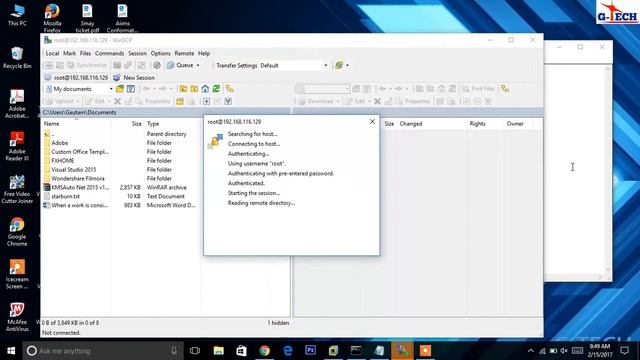This screenshot has width=640, height=360.
Task: Click remote Delete X icon
Action: coord(378,101)
